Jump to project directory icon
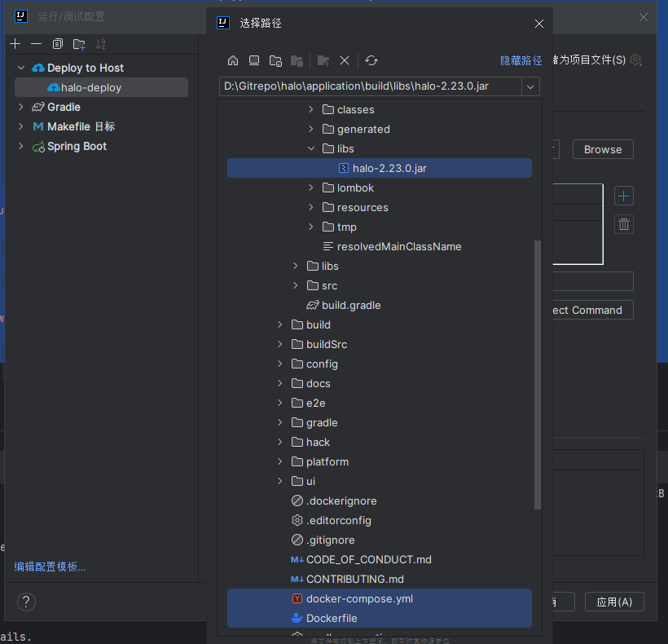The image size is (668, 644). click(x=275, y=60)
